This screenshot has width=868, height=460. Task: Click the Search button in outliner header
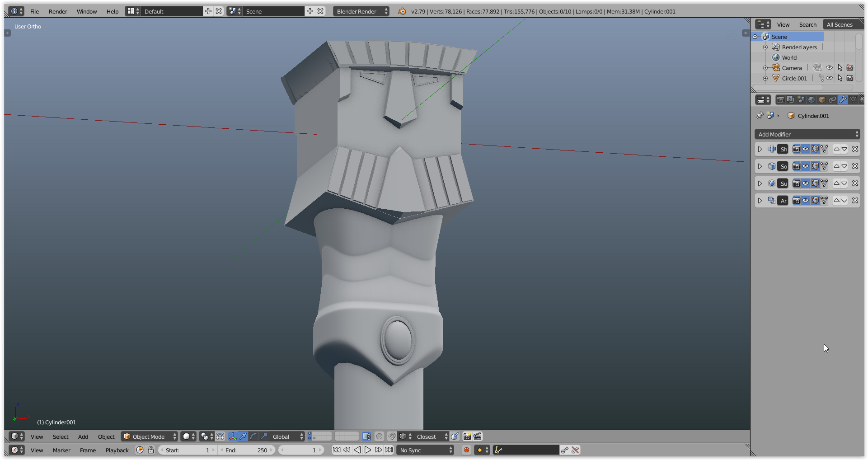807,25
